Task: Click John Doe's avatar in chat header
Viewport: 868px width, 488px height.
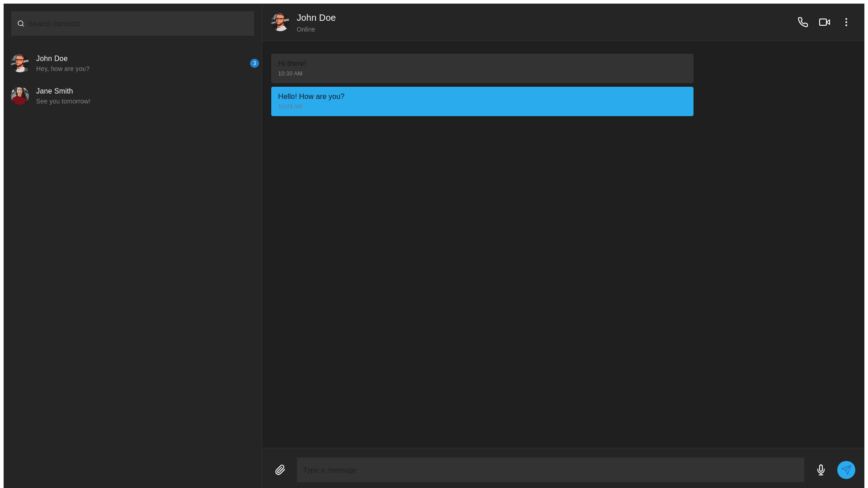Action: coord(280,22)
